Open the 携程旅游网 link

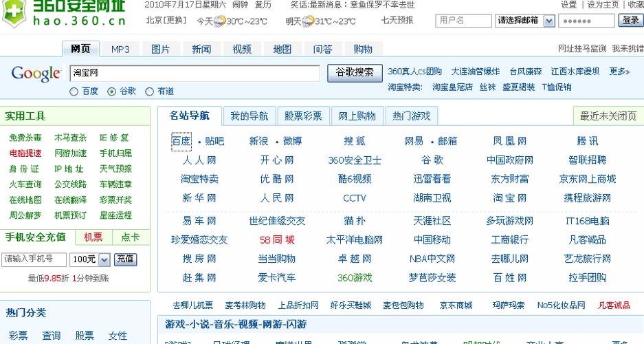588,198
